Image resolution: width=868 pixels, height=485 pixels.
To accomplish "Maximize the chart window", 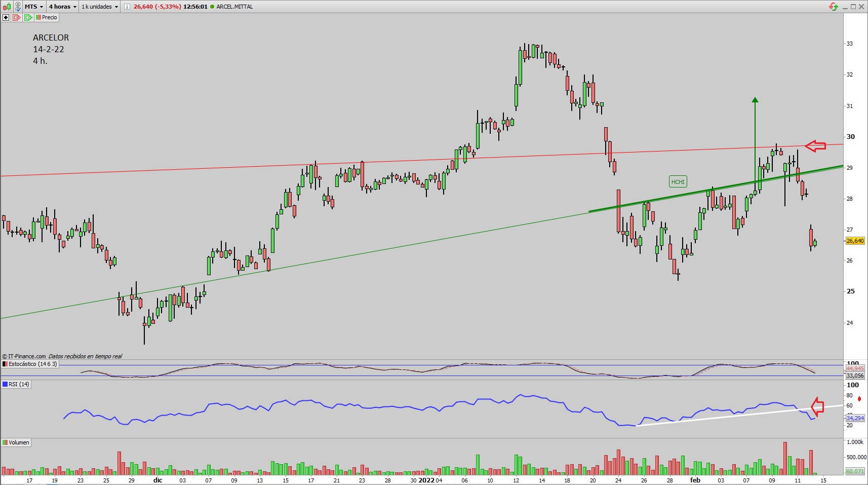I will coord(853,7).
